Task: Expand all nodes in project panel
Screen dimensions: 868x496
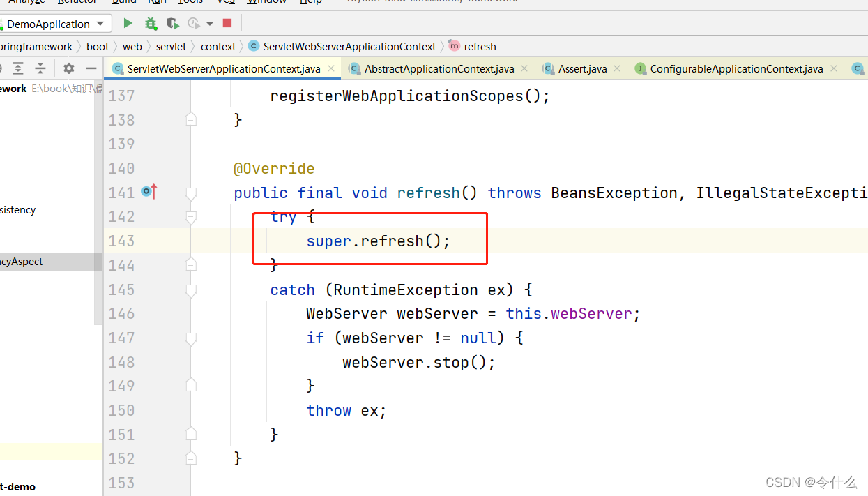Action: [x=18, y=68]
